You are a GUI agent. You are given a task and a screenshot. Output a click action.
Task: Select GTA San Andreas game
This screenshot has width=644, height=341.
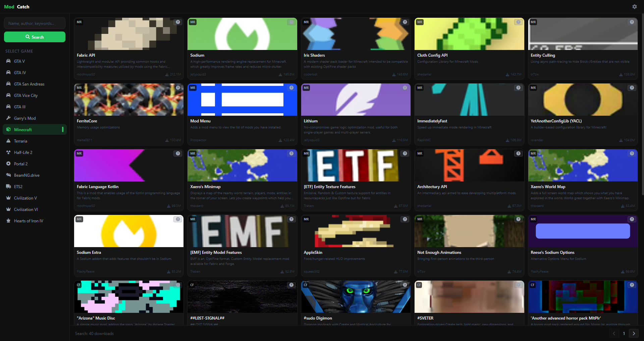coord(35,84)
